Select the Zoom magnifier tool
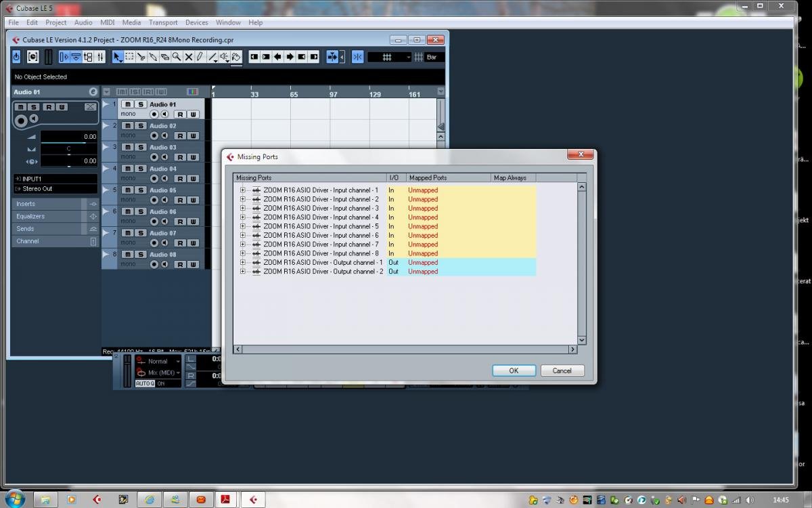Image resolution: width=812 pixels, height=508 pixels. [x=177, y=57]
